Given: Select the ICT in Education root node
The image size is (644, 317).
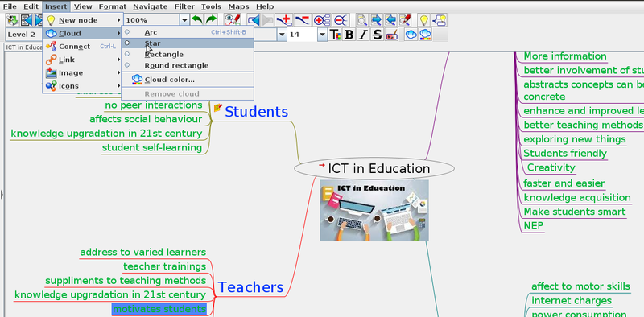Looking at the screenshot, I should coord(374,168).
